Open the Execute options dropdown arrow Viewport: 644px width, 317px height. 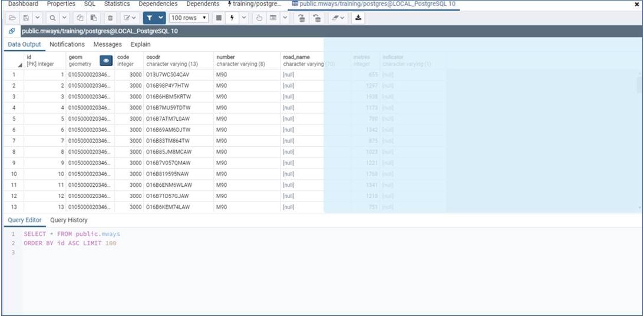(x=244, y=18)
